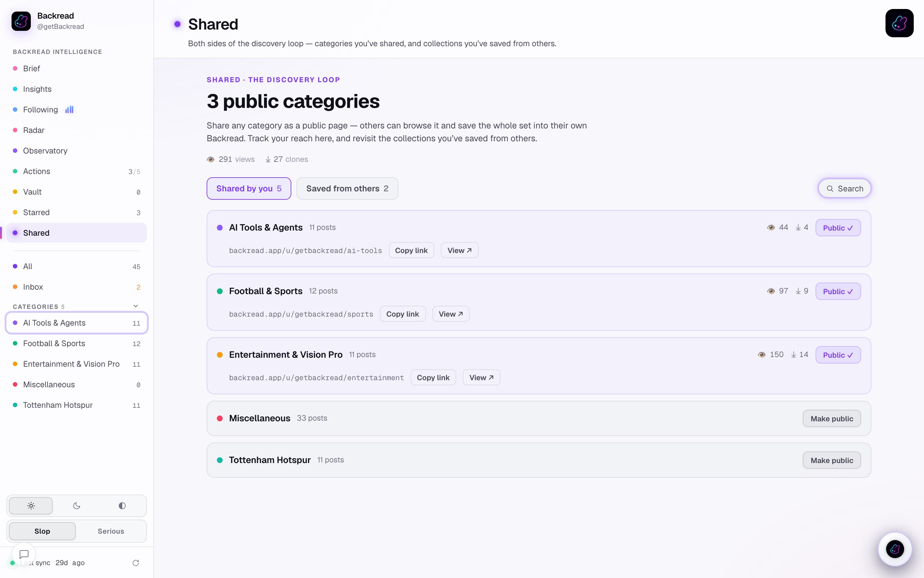The width and height of the screenshot is (924, 578).
Task: Open the All posts list
Action: pos(77,267)
